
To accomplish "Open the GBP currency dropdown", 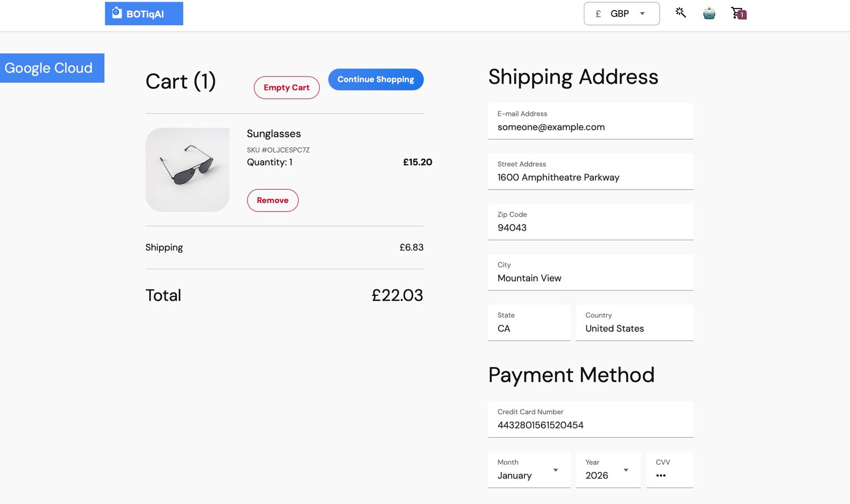I will coord(621,14).
